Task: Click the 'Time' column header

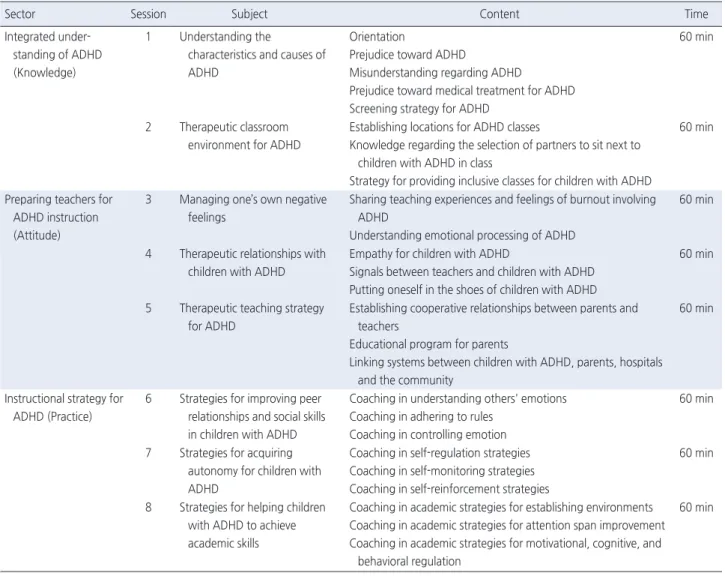Action: tap(696, 14)
